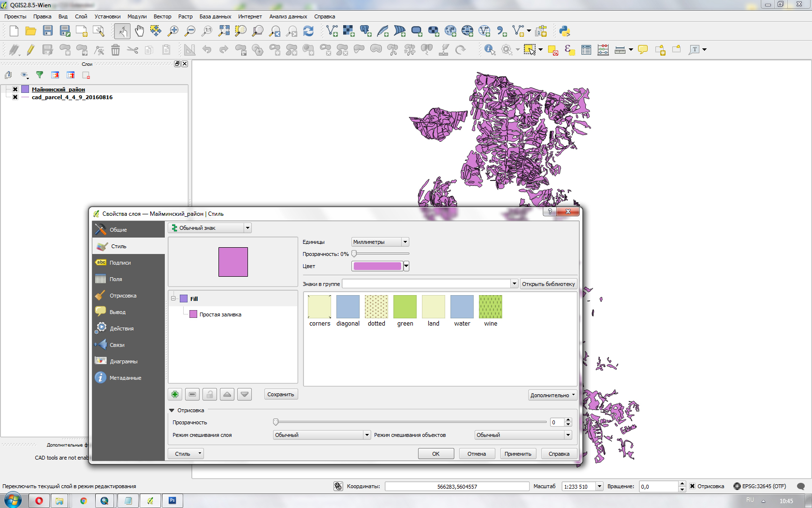Open the Растр menu
This screenshot has width=812, height=508.
(x=185, y=16)
